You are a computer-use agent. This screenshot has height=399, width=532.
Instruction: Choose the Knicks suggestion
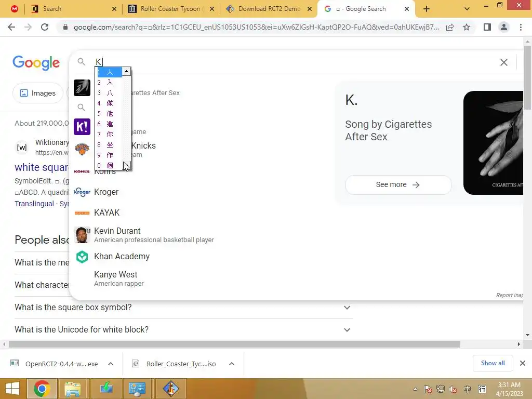[x=143, y=146]
